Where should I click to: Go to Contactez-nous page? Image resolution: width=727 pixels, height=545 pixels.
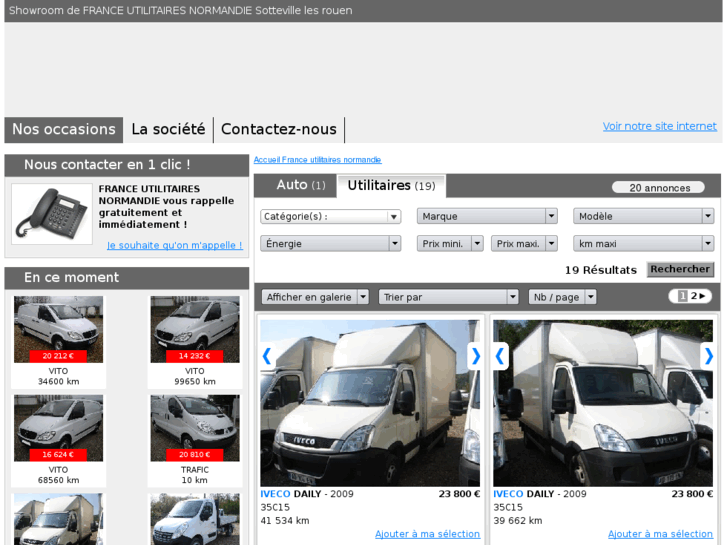click(x=279, y=129)
